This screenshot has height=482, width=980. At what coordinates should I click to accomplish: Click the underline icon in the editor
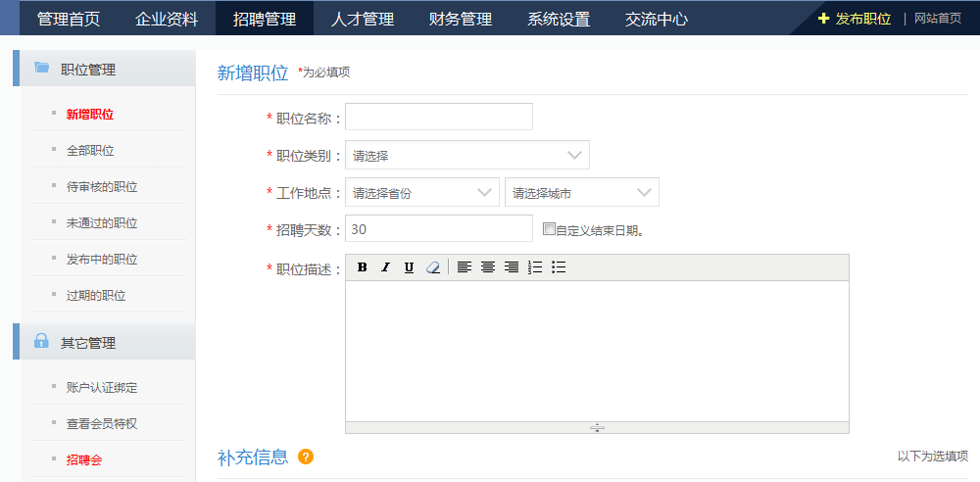click(x=409, y=267)
